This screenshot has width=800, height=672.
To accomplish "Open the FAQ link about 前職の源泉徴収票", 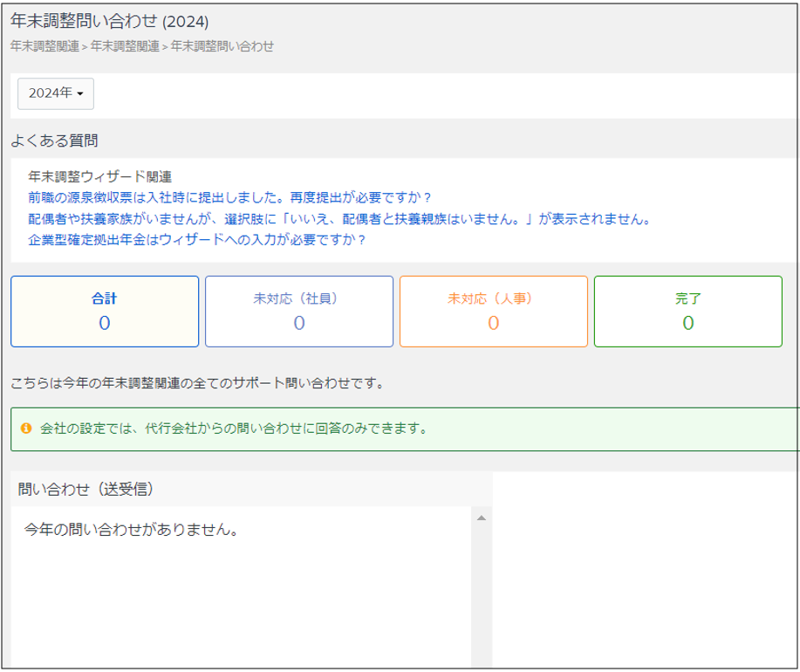I will [230, 197].
